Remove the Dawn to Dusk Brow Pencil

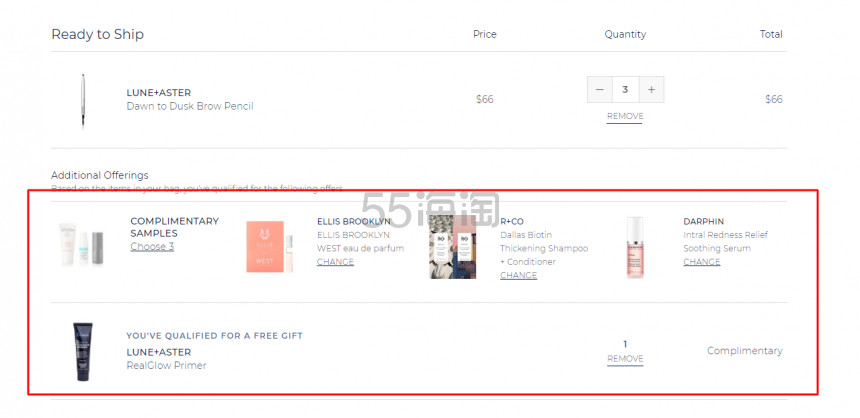pos(625,116)
